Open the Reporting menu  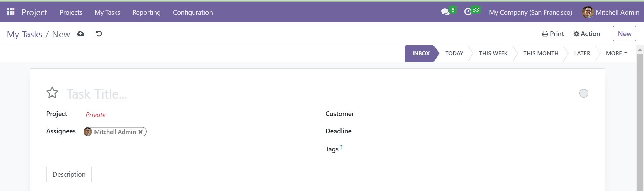point(146,12)
